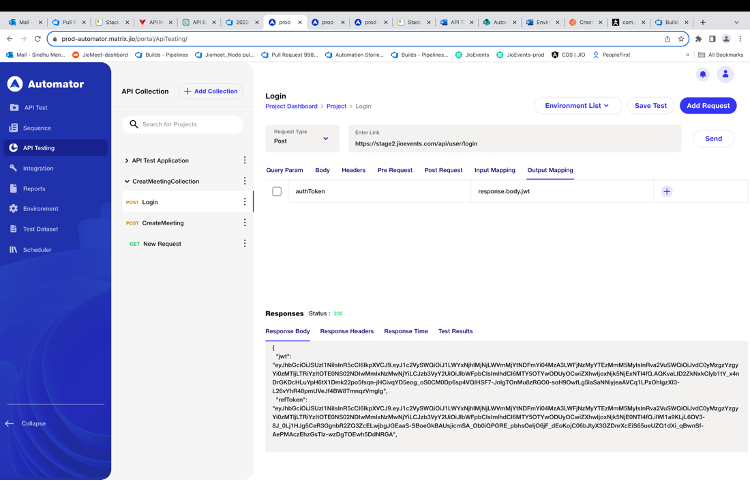This screenshot has width=750, height=481.
Task: Switch to the Test Results tab
Action: (x=455, y=331)
